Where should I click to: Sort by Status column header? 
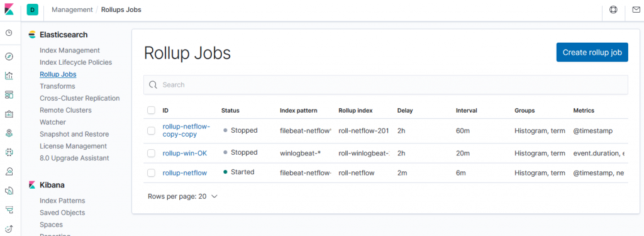click(230, 110)
